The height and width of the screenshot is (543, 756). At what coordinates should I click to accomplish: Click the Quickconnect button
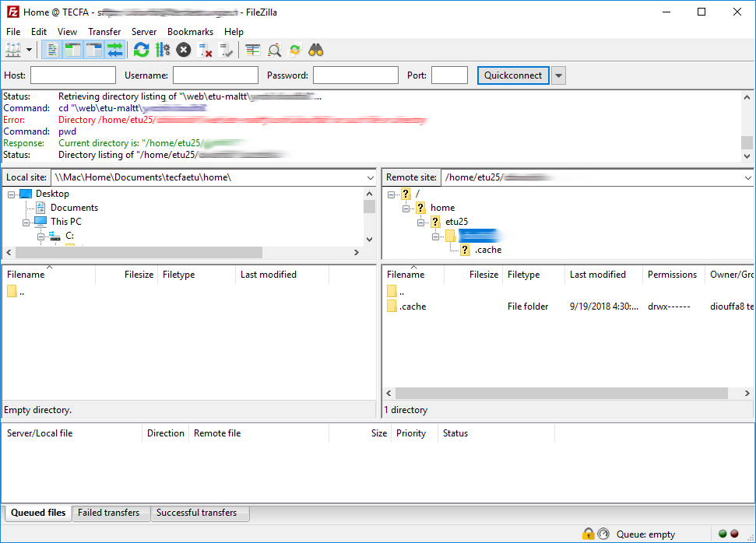[x=513, y=75]
